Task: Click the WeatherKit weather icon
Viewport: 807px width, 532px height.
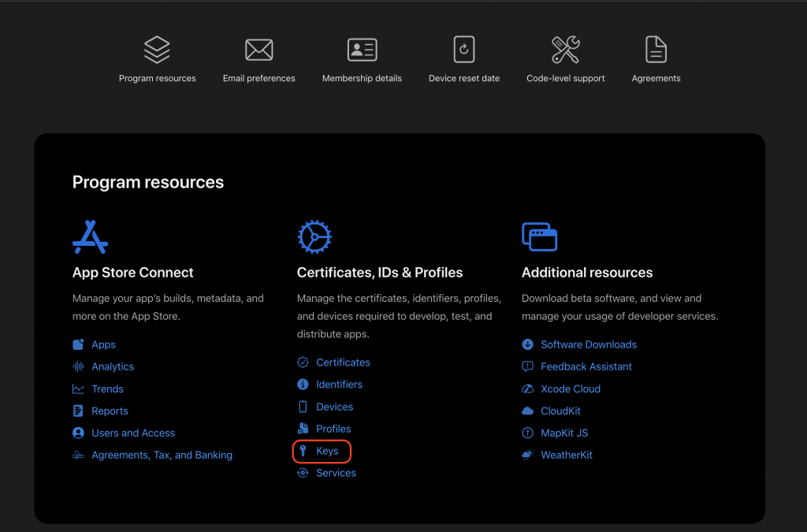Action: [x=527, y=455]
